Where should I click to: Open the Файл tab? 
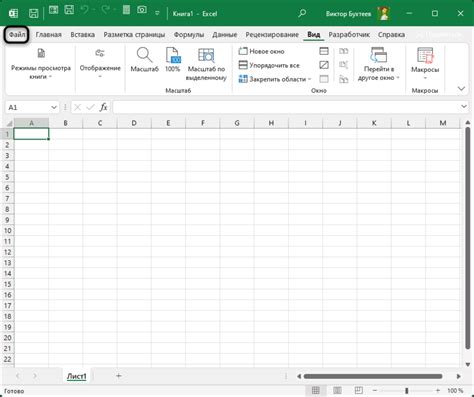pos(17,35)
